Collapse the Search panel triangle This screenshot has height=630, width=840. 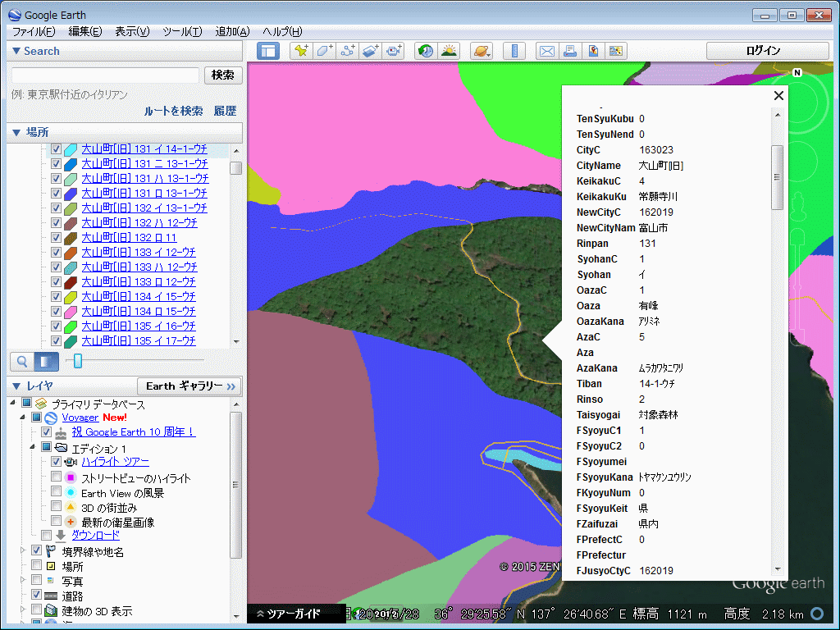pyautogui.click(x=16, y=51)
